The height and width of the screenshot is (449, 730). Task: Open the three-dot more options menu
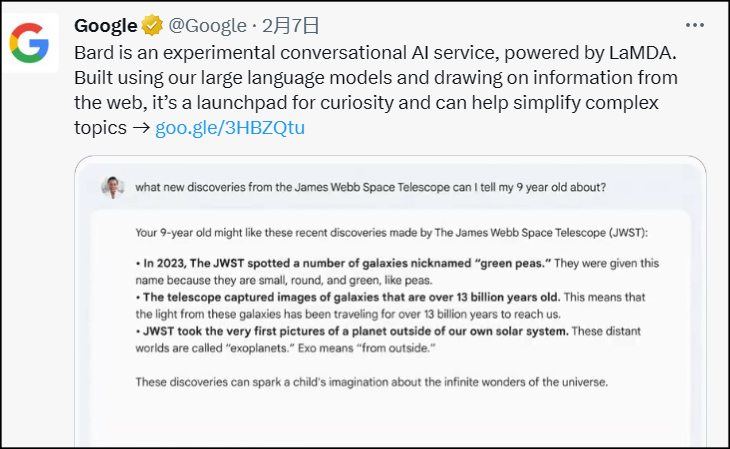[x=695, y=25]
